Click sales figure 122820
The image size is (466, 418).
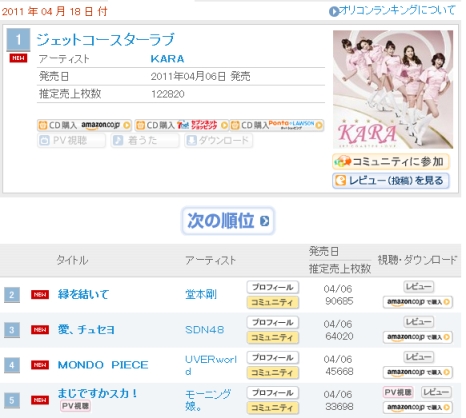pyautogui.click(x=168, y=94)
